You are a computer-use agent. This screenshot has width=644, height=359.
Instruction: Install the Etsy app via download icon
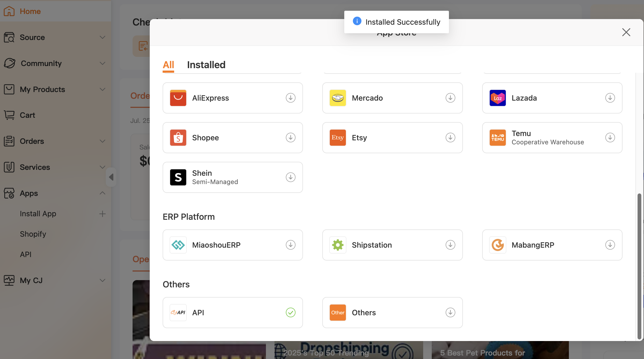450,138
